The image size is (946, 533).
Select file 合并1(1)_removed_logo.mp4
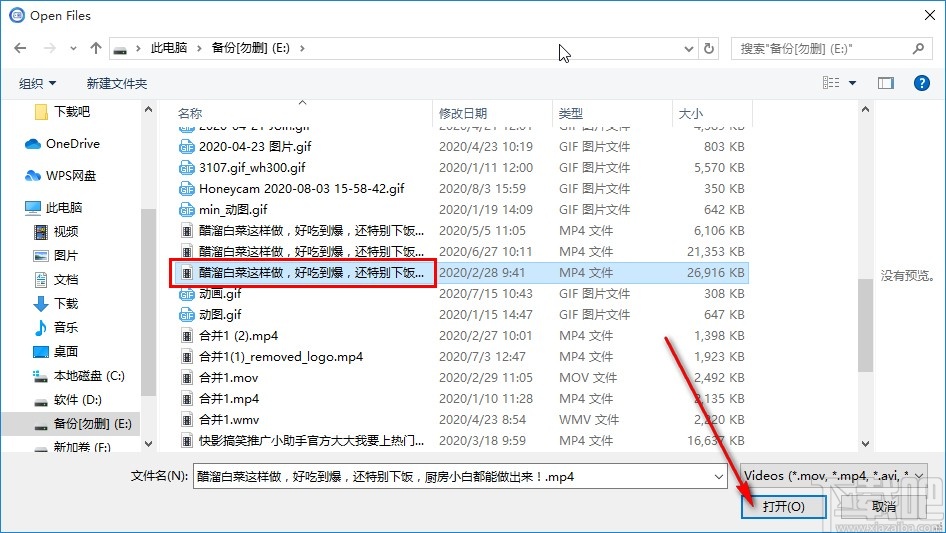281,357
